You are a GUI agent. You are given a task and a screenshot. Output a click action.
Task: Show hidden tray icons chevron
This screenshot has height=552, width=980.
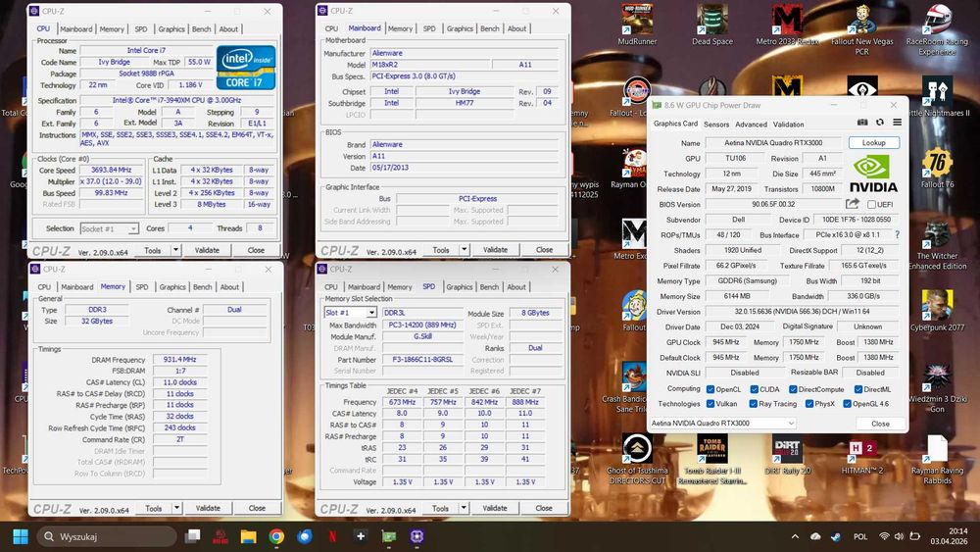coord(795,536)
